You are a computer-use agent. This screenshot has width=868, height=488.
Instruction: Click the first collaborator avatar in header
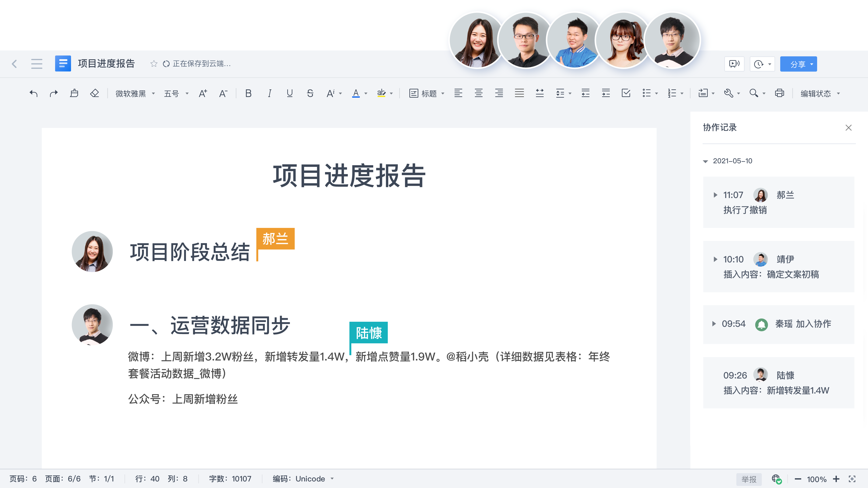click(477, 40)
